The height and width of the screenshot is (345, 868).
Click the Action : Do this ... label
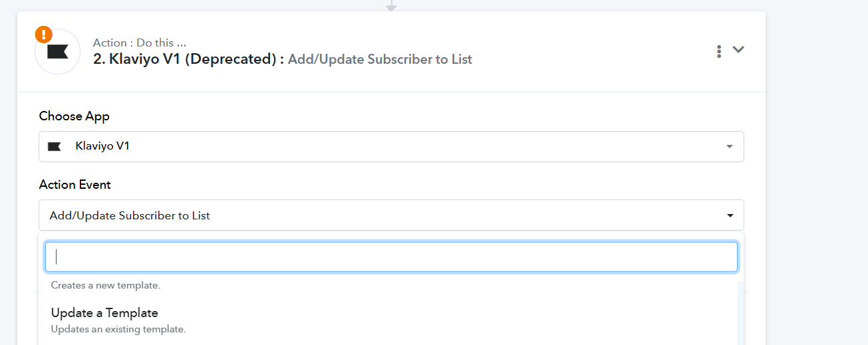point(140,43)
